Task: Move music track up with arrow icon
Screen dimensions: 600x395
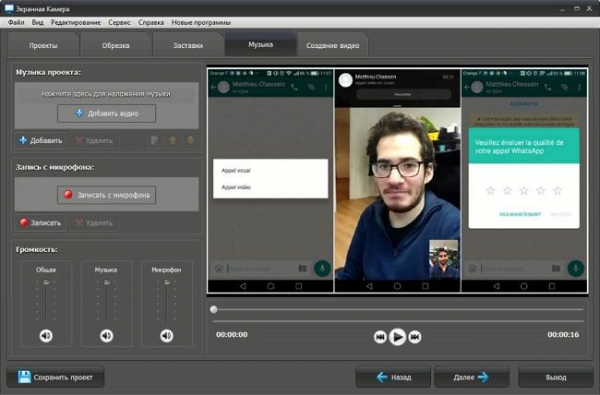Action: (173, 141)
